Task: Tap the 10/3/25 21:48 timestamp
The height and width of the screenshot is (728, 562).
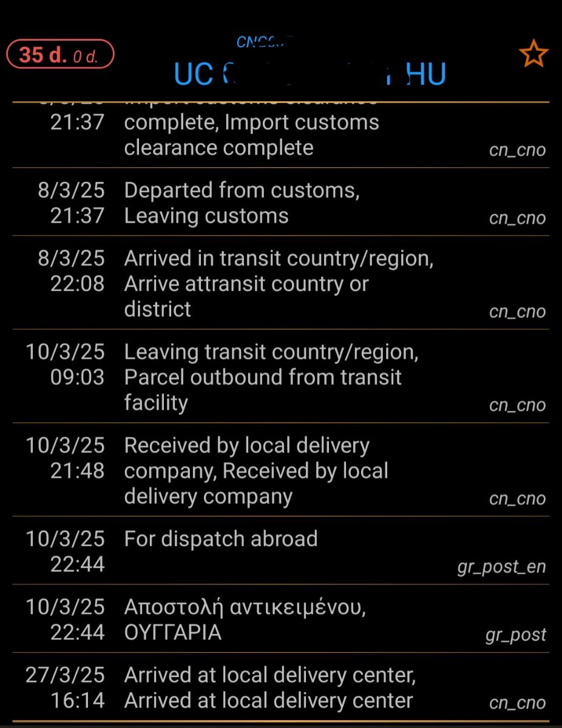Action: 65,457
